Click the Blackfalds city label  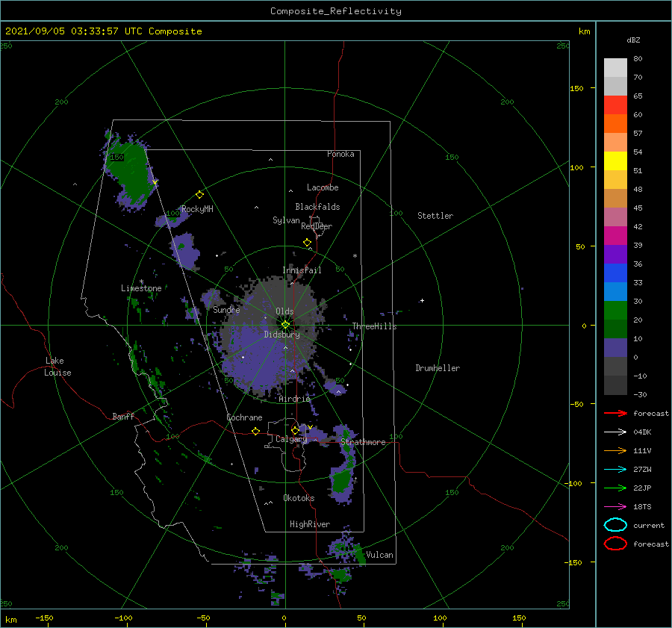[317, 207]
